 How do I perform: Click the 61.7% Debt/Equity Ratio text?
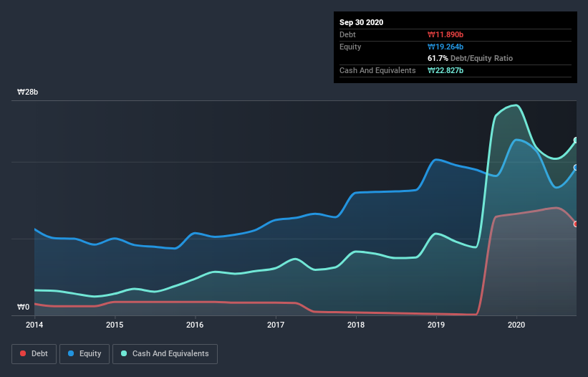pyautogui.click(x=471, y=59)
